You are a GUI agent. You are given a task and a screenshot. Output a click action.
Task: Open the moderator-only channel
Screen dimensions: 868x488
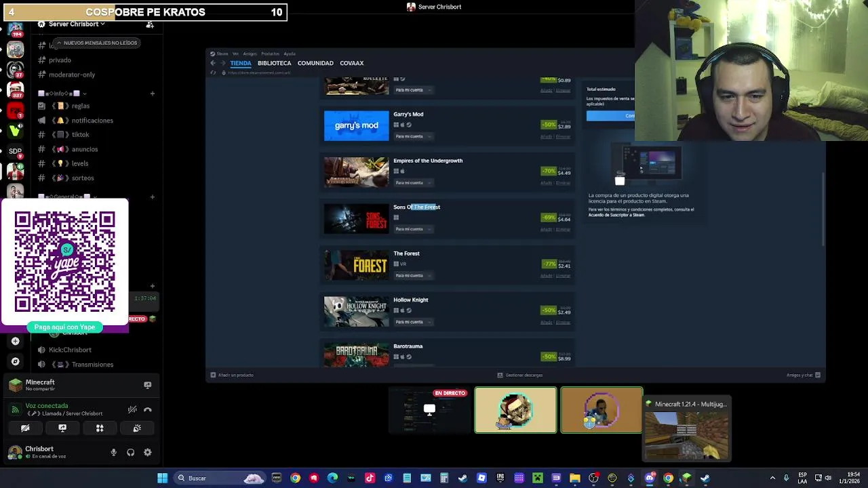[71, 75]
